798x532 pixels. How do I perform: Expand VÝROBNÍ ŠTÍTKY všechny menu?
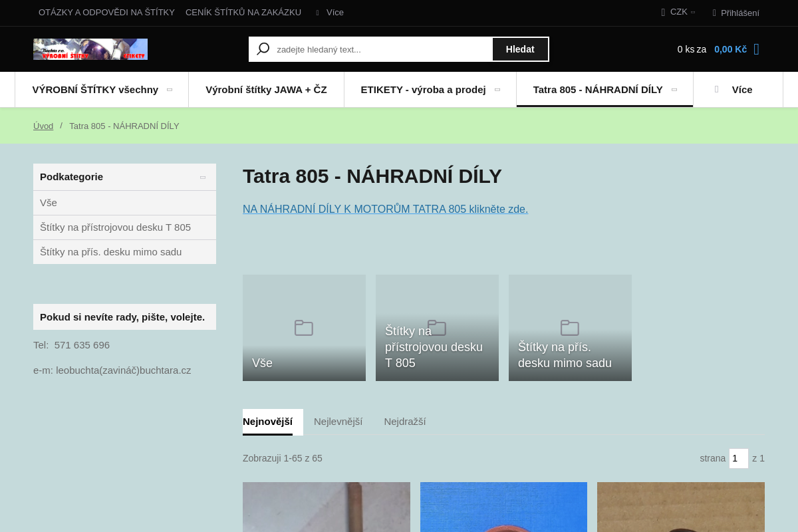click(x=169, y=90)
